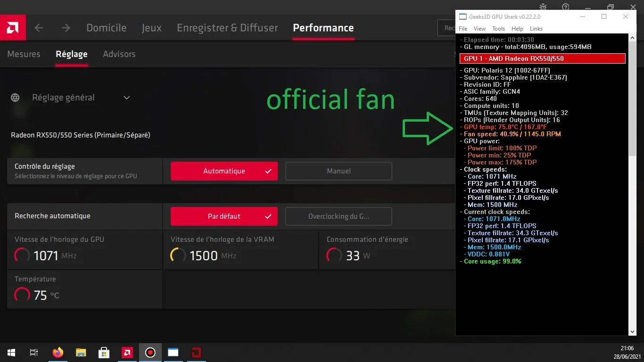Expand the Réglage général dropdown chevron
This screenshot has height=362, width=644.
126,98
